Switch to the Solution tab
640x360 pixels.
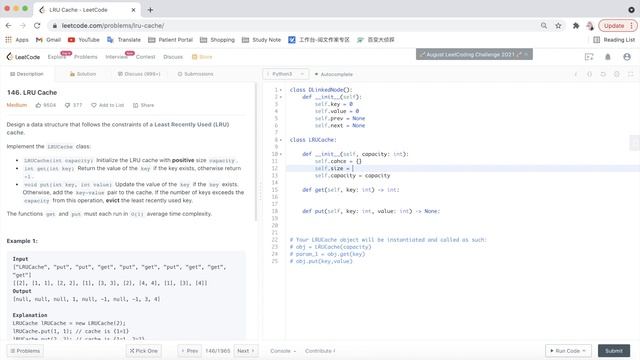(83, 74)
